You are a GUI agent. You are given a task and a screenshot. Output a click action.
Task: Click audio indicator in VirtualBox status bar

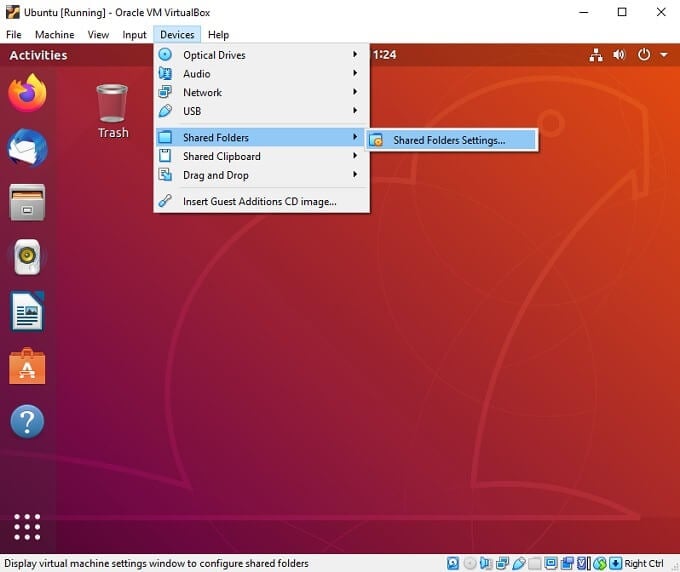[x=486, y=563]
